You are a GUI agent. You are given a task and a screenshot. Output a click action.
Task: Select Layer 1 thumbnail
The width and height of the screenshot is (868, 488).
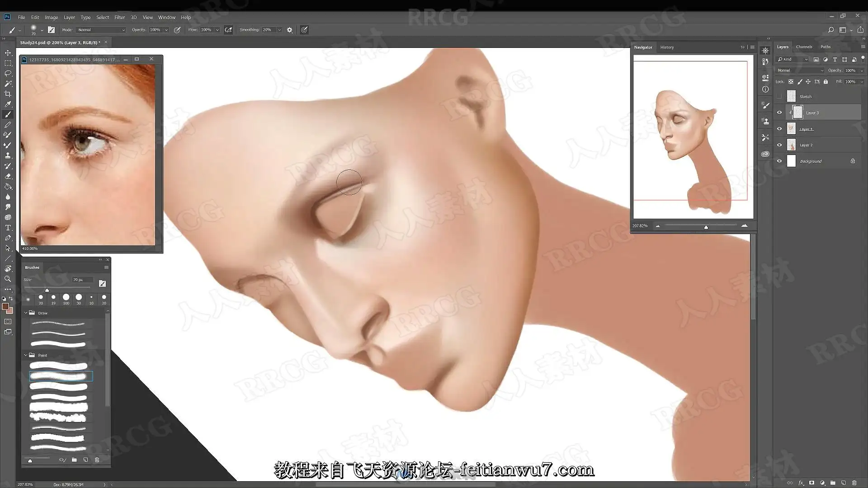coord(791,129)
